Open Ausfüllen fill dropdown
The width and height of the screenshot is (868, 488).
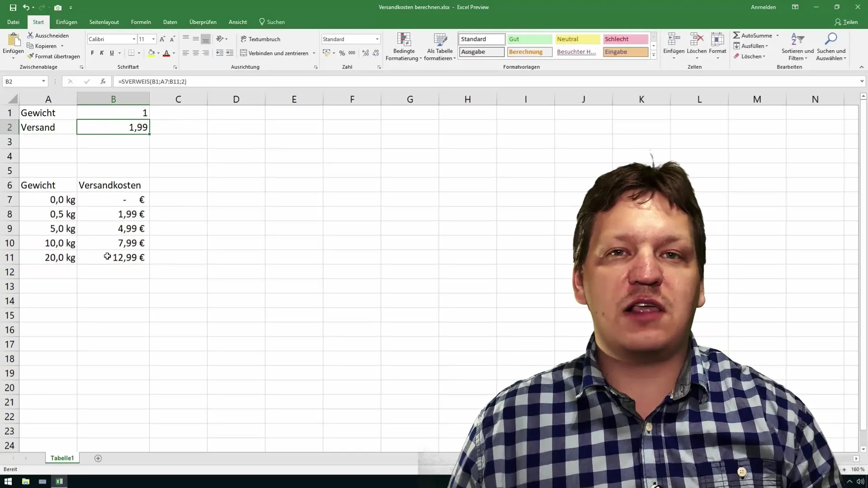(x=750, y=46)
